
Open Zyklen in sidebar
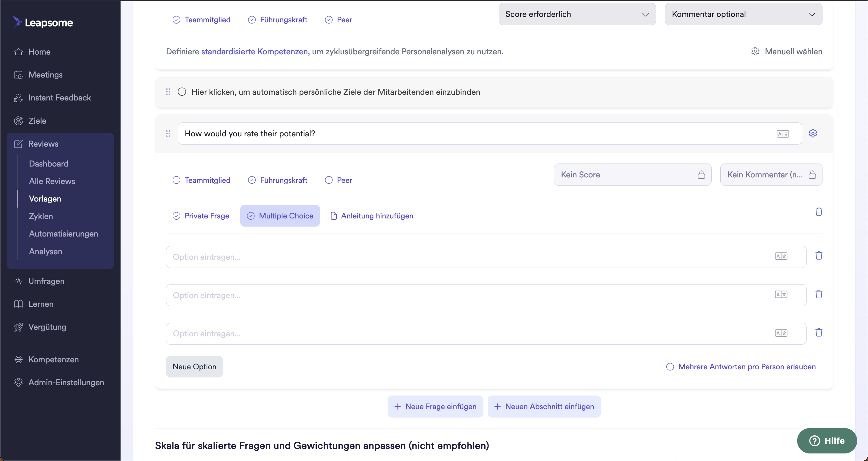coord(41,216)
